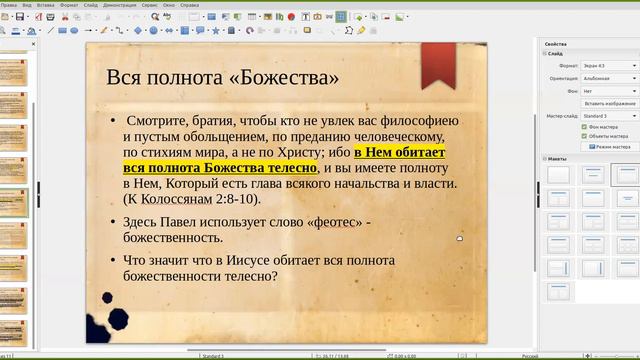
Task: Open the Вид menu
Action: [27, 5]
